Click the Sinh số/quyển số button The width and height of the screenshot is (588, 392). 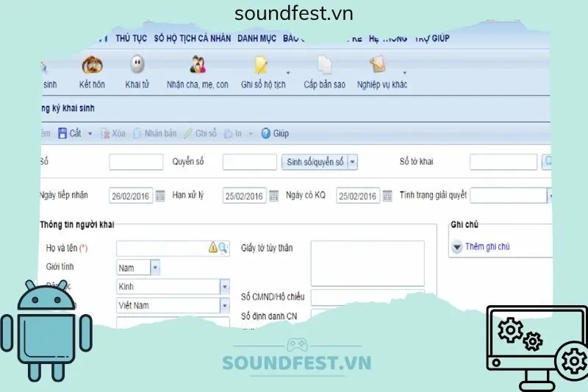(315, 162)
